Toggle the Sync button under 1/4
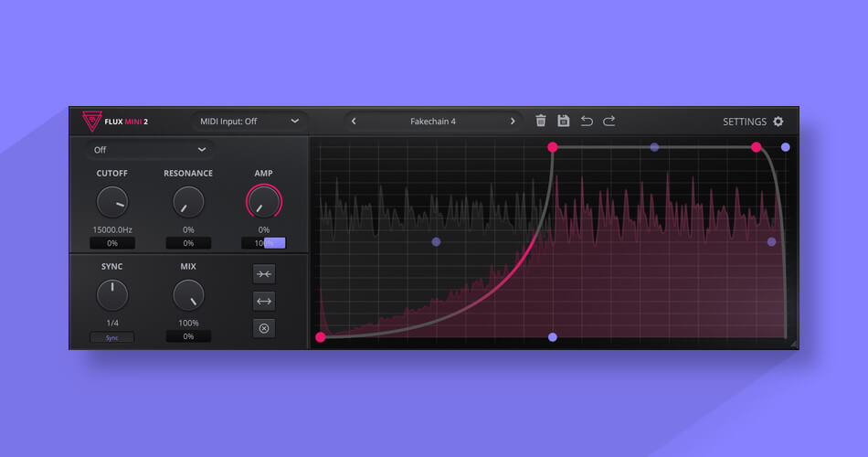This screenshot has width=868, height=457. click(x=111, y=337)
